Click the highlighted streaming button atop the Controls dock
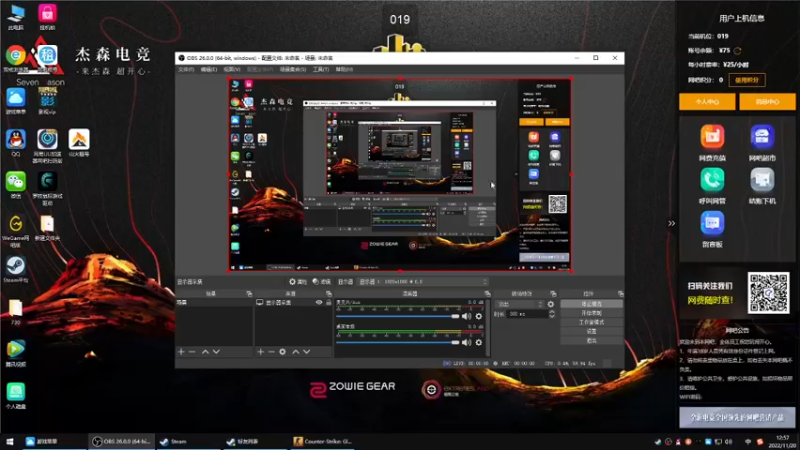This screenshot has height=450, width=800. [591, 304]
